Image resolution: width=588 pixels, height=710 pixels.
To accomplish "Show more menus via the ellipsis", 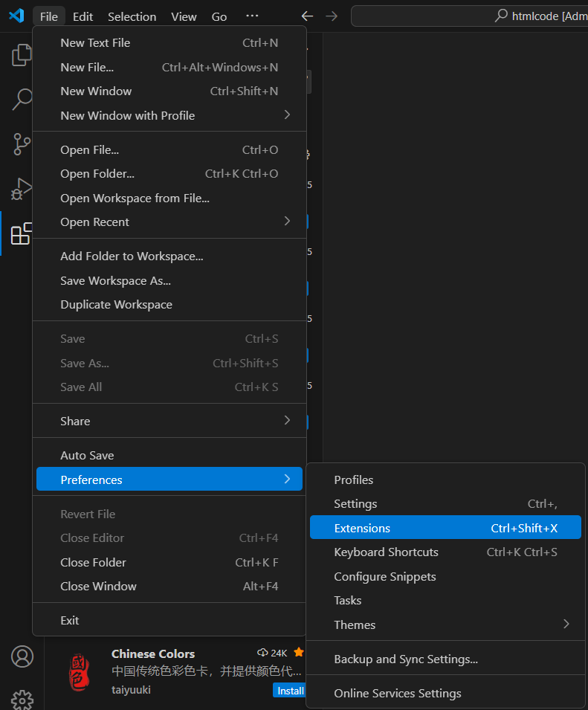I will coord(252,16).
